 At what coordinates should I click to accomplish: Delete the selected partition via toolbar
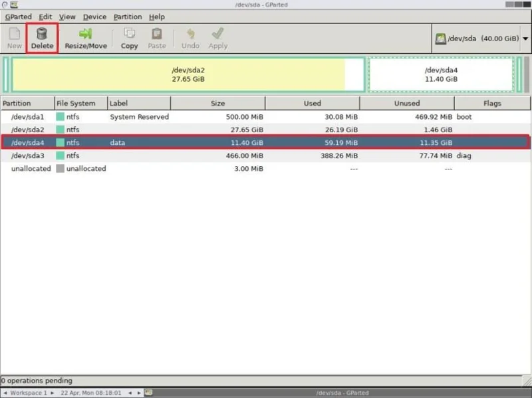point(42,39)
